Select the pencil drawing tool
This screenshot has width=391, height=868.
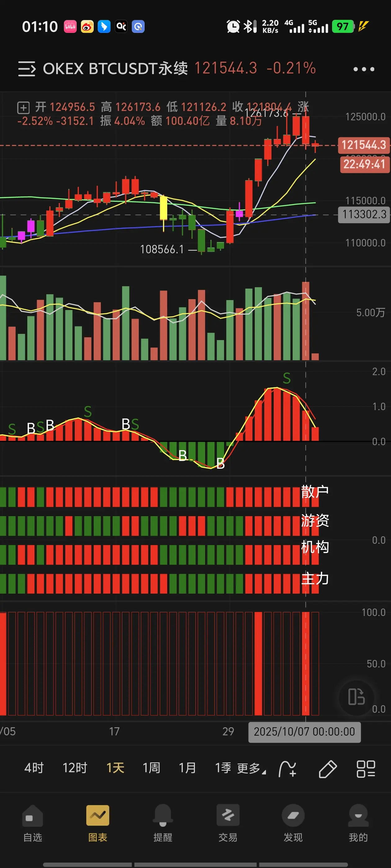[328, 769]
